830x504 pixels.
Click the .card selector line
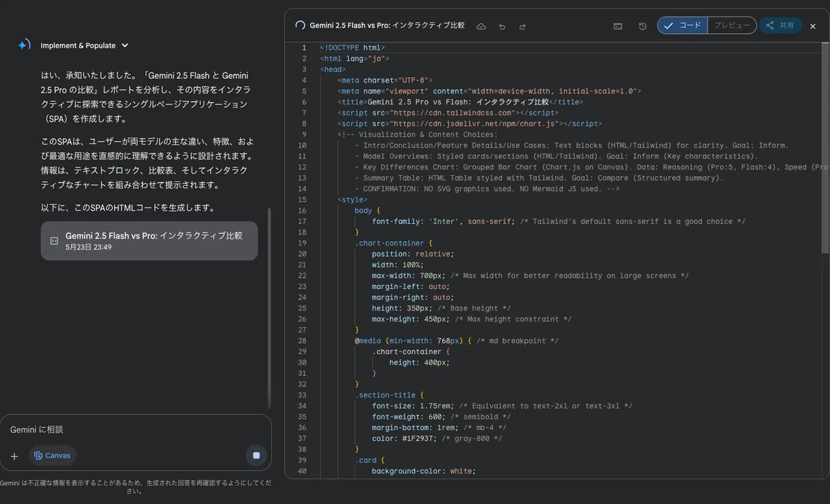coord(370,460)
